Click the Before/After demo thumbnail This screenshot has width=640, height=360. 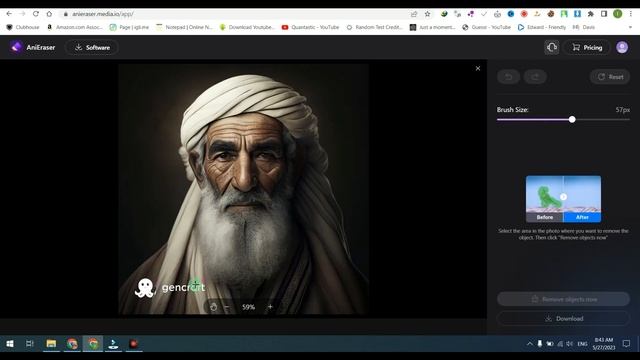click(563, 199)
